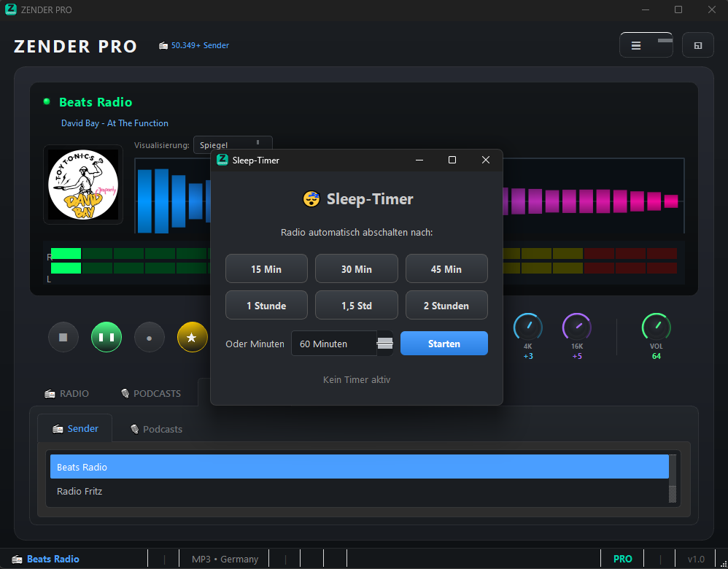The image size is (728, 569).
Task: Add station to favorites with star button
Action: click(x=192, y=338)
